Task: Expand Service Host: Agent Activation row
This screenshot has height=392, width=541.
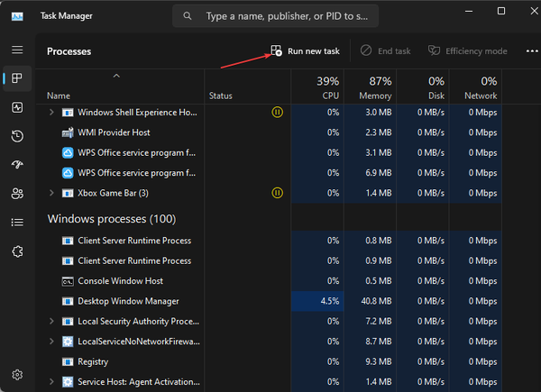Action: (51, 381)
